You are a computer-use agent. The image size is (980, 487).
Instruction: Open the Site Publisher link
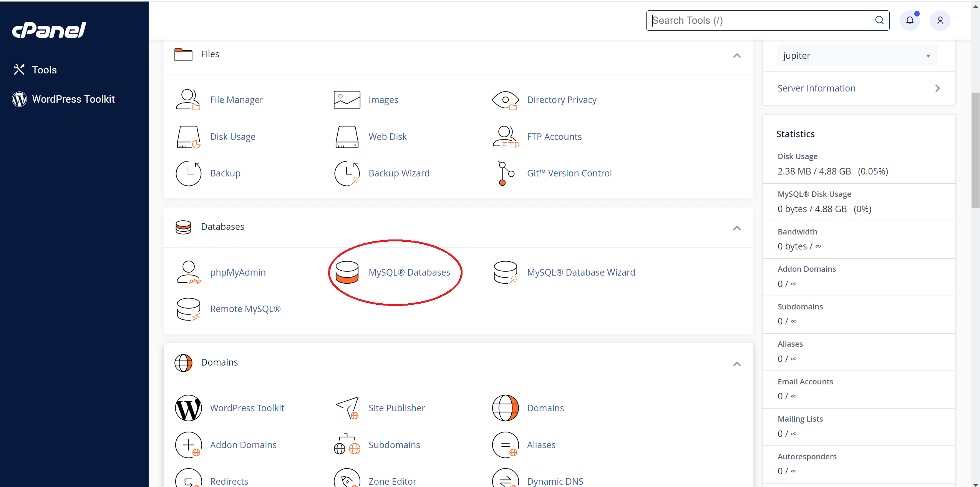[397, 408]
